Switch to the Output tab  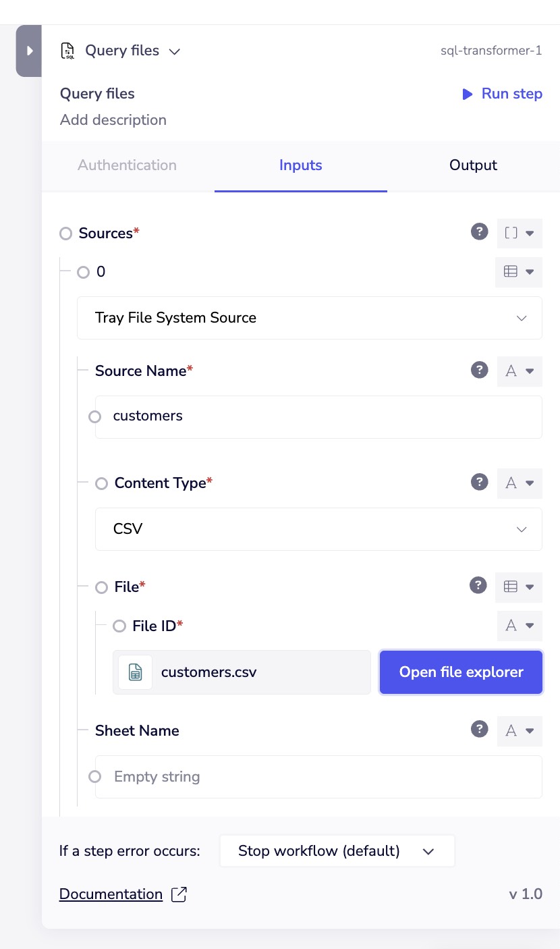[x=472, y=165]
